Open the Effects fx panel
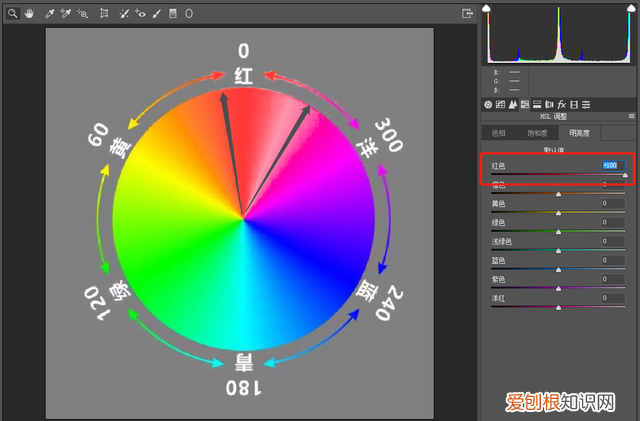Screen dimensions: 640x421 [562, 104]
